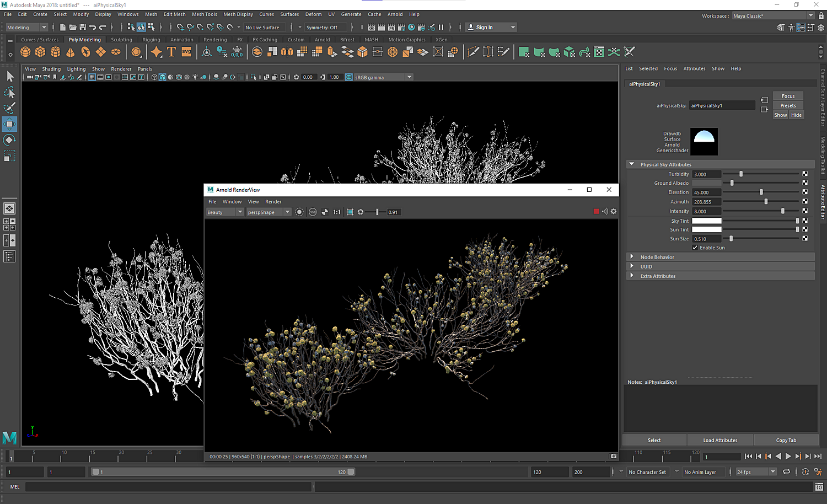This screenshot has width=827, height=504.
Task: Click the save scene icon
Action: pyautogui.click(x=83, y=27)
